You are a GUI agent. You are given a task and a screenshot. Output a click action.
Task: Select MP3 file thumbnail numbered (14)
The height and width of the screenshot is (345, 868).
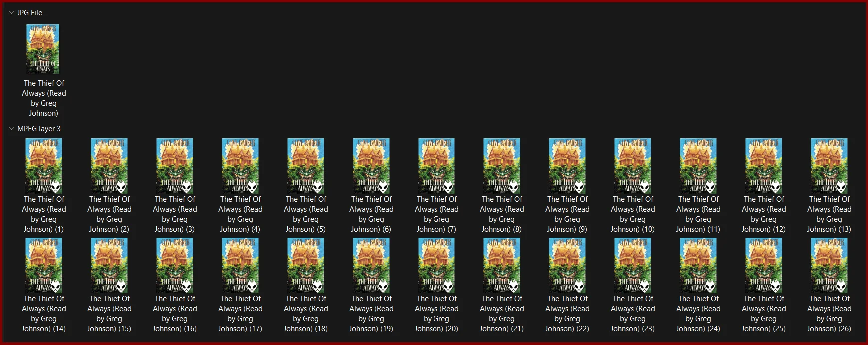[x=44, y=266]
